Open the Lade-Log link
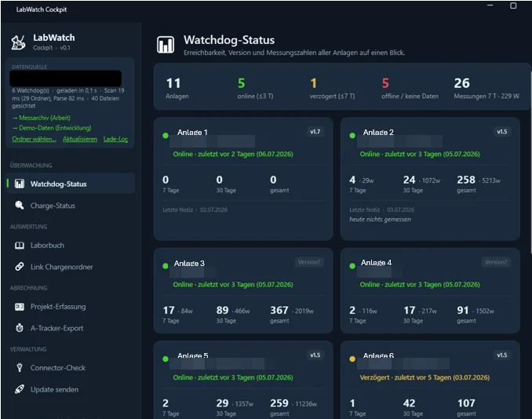The width and height of the screenshot is (532, 419). coord(115,139)
